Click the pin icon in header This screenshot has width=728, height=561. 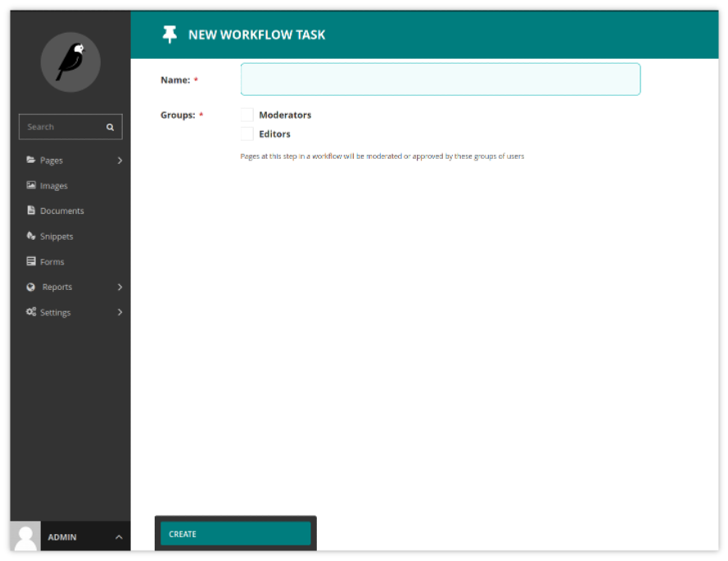[170, 34]
